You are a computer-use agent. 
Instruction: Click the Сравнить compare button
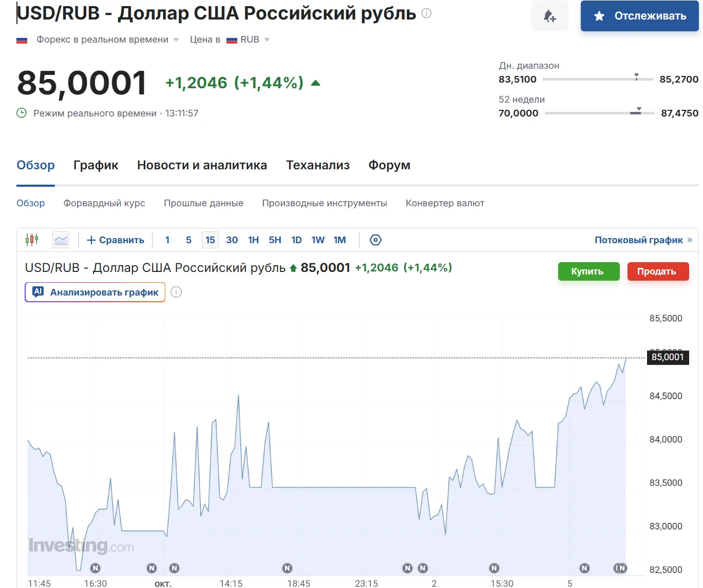coord(116,240)
